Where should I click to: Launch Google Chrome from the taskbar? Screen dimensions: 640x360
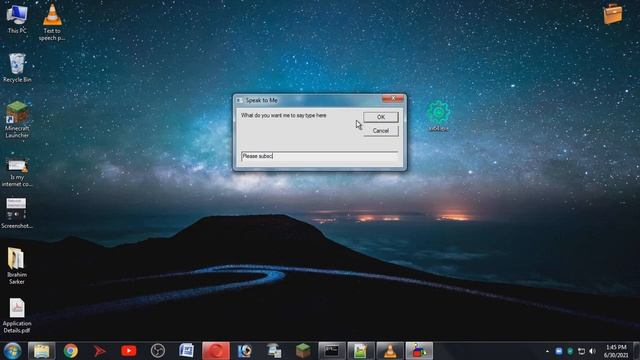click(x=71, y=351)
